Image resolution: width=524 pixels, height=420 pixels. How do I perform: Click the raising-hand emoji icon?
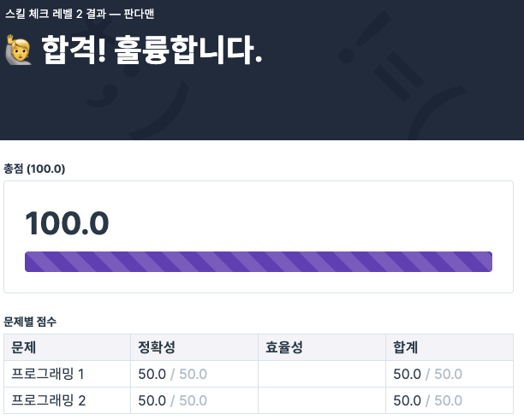pyautogui.click(x=17, y=49)
